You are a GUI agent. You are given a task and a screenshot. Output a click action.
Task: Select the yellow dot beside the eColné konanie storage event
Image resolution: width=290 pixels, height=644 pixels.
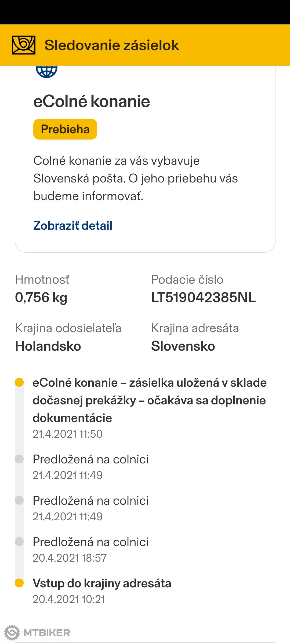coord(19,382)
